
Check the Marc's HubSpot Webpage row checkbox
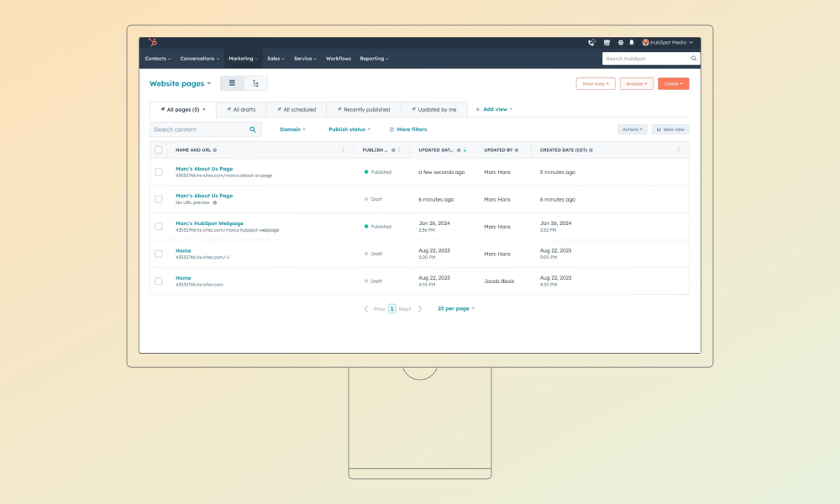(x=158, y=226)
